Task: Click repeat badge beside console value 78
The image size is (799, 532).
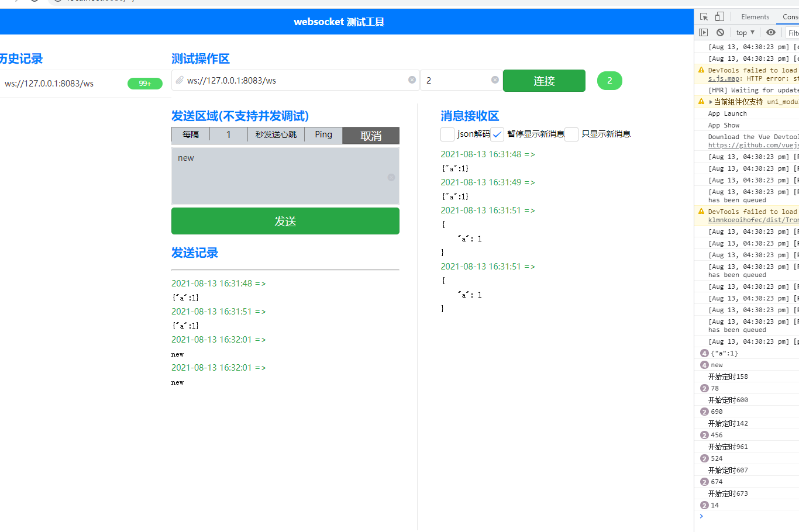Action: (x=704, y=388)
